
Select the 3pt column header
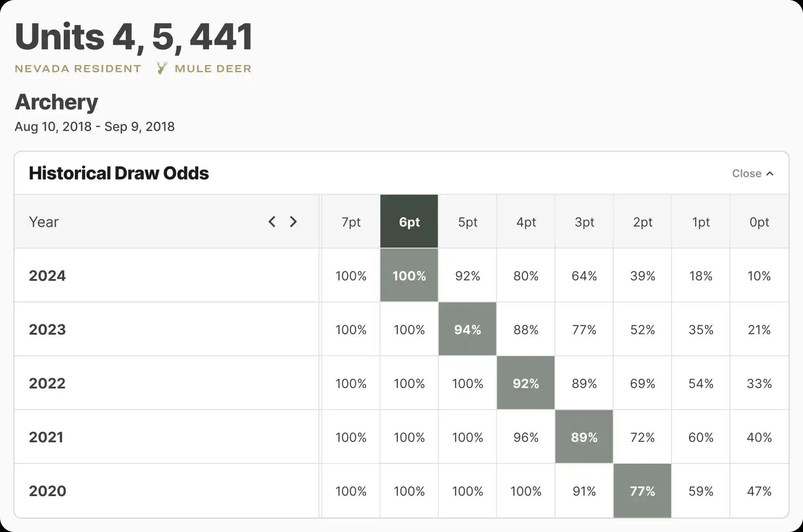584,222
